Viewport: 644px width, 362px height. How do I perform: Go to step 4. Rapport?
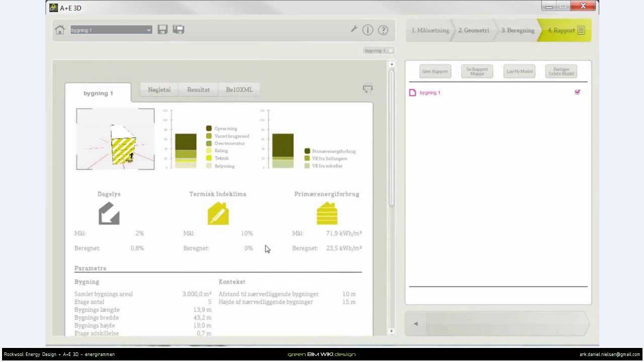coord(565,30)
